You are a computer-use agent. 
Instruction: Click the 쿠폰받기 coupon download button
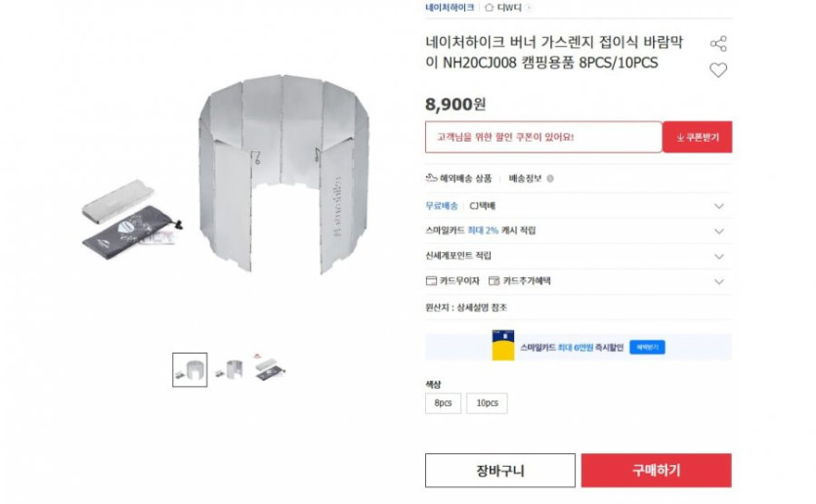point(697,138)
